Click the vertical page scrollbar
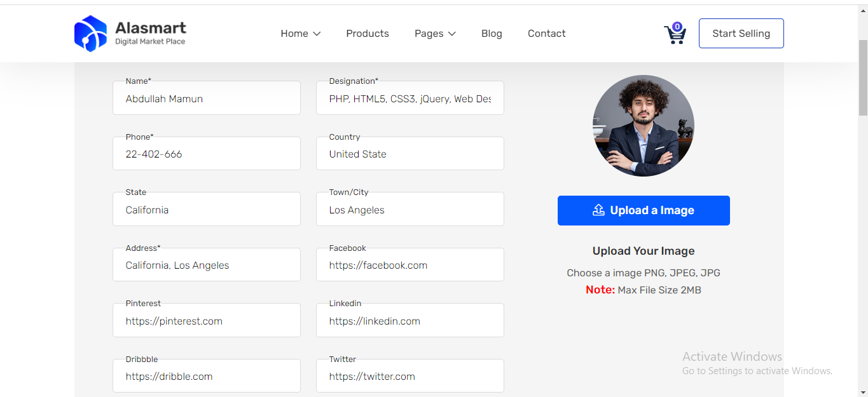The width and height of the screenshot is (868, 397). 863,76
